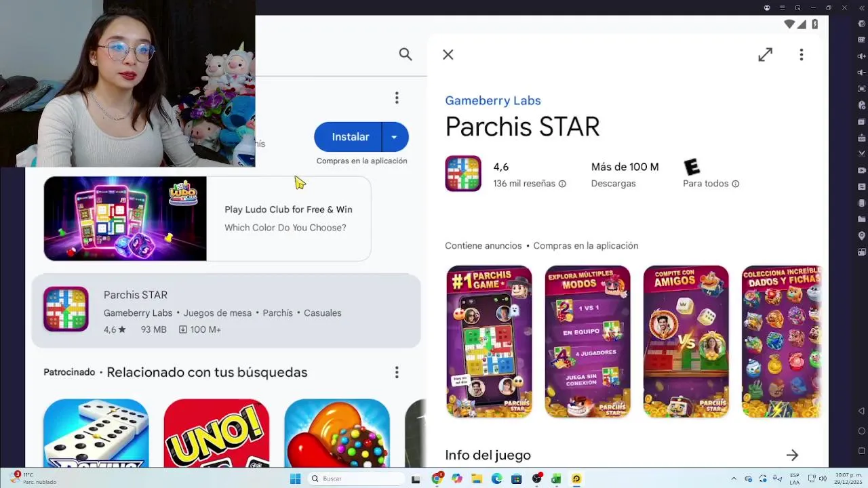
Task: Expand the details panel to full screen
Action: [x=765, y=55]
